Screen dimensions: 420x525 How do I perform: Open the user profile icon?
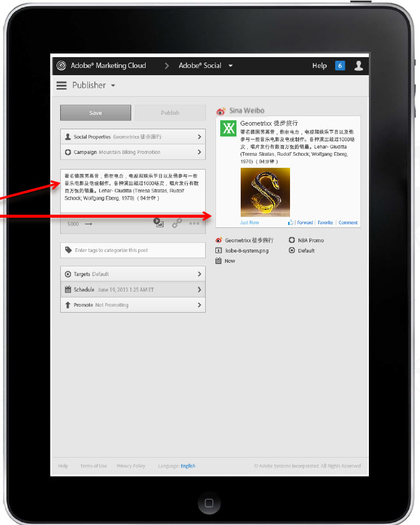point(359,66)
